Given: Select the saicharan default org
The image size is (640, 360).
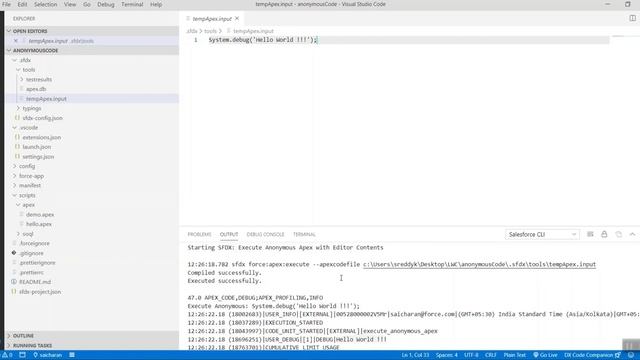Looking at the screenshot, I should click(x=47, y=355).
